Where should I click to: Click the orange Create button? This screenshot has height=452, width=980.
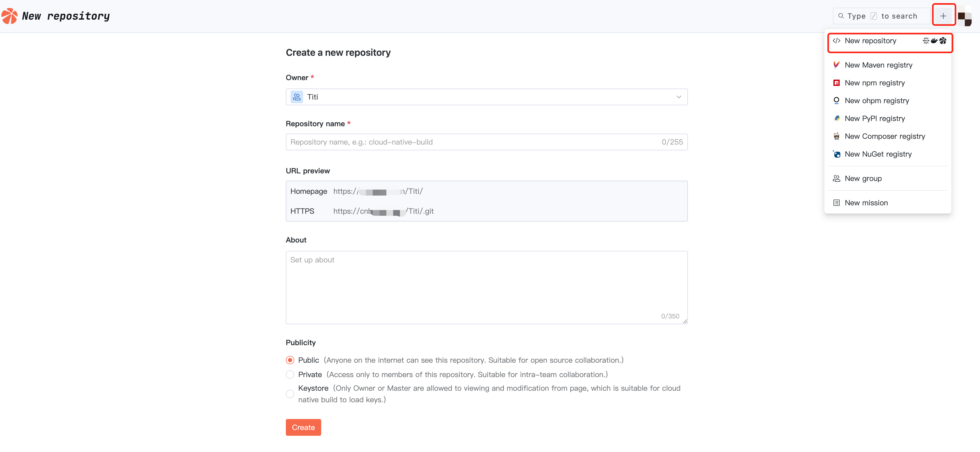tap(303, 427)
